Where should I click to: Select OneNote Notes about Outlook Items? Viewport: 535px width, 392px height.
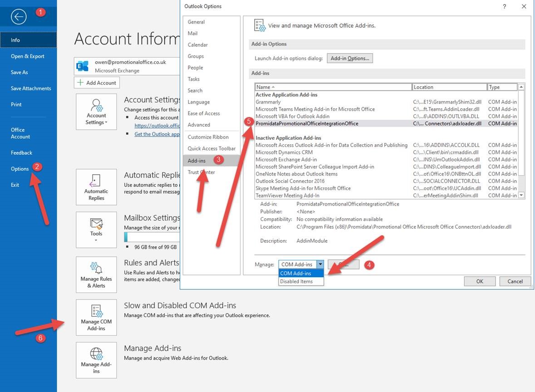click(386, 174)
